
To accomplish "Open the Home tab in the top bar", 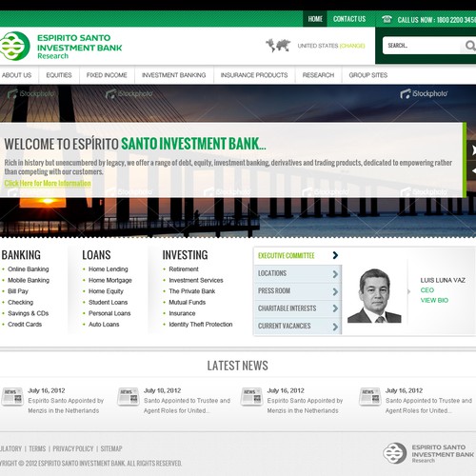I will [x=315, y=19].
